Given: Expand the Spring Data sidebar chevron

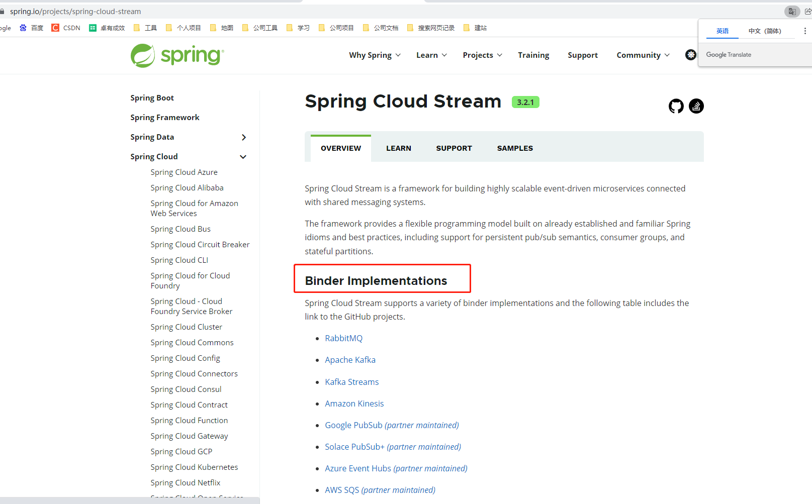Looking at the screenshot, I should (244, 137).
